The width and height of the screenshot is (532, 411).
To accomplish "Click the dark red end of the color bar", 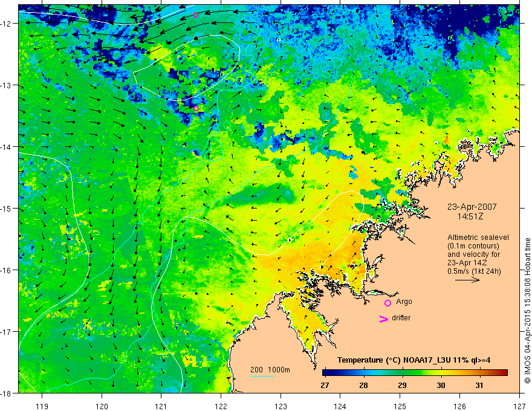I will (x=504, y=373).
